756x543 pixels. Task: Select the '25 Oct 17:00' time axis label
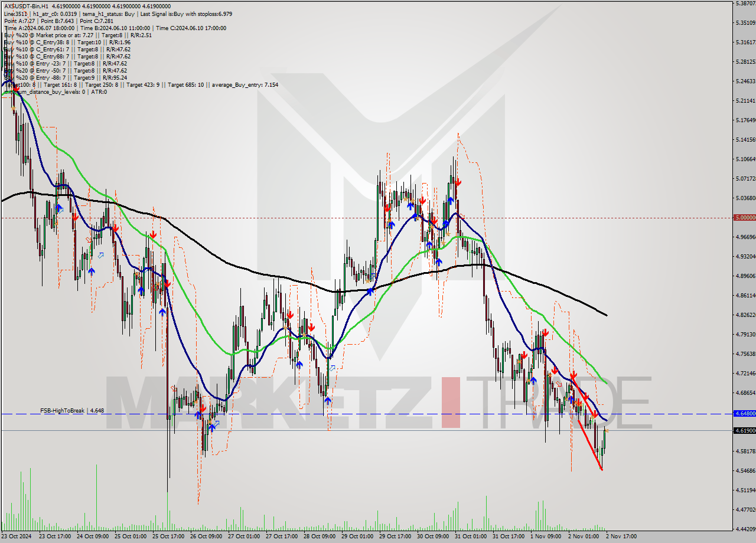pyautogui.click(x=168, y=537)
